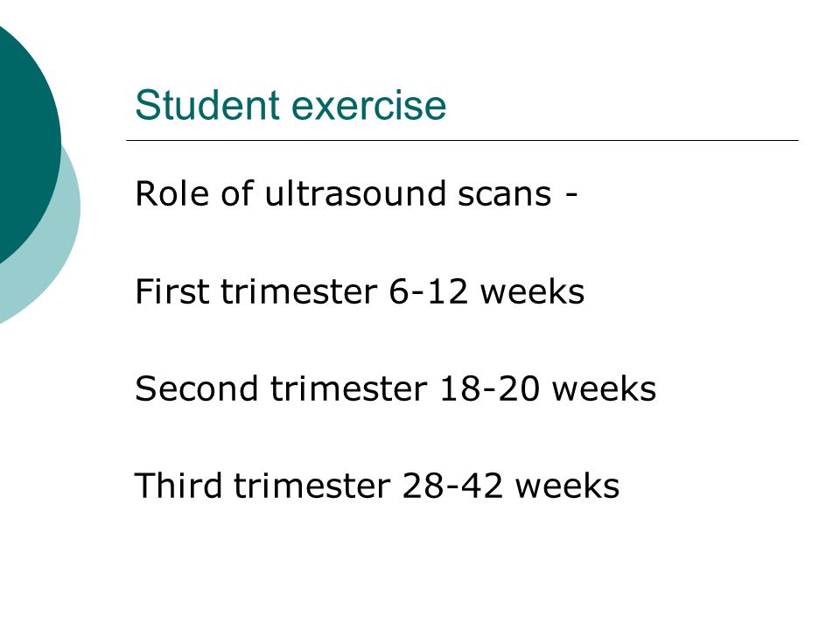The image size is (840, 630).
Task: Click the 18-20 week range
Action: coord(489,388)
